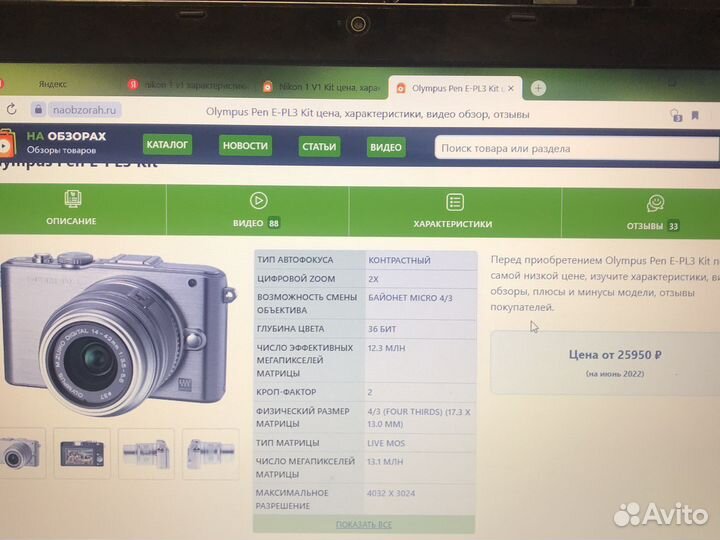Click the Глубина цвета row label

coord(290,329)
